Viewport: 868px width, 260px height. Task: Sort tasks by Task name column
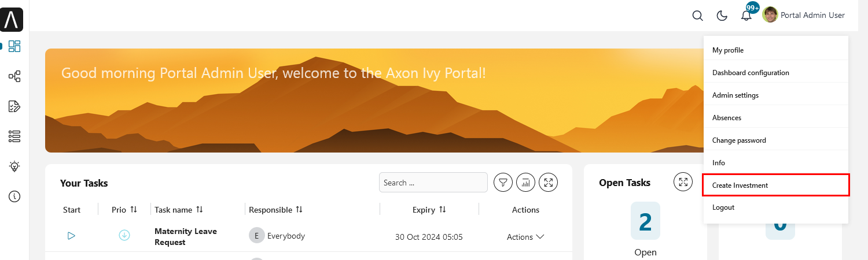point(200,210)
